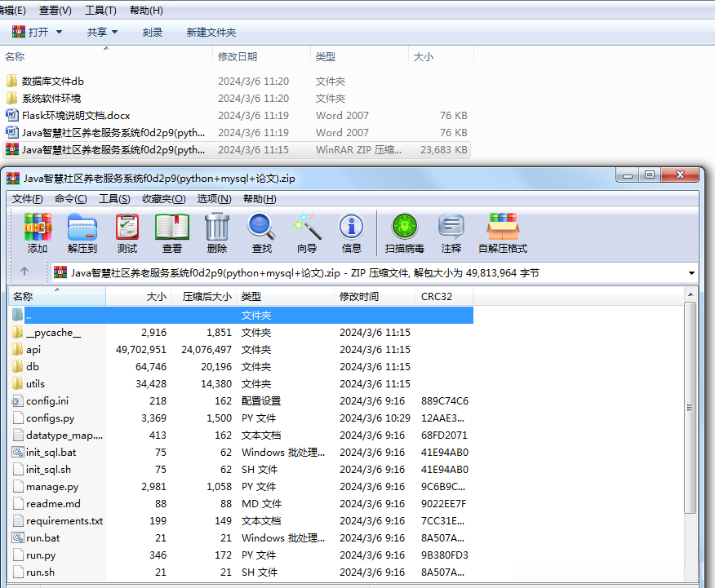This screenshot has width=715, height=588.
Task: Open the 查看(V) menu in Explorer
Action: pyautogui.click(x=56, y=10)
